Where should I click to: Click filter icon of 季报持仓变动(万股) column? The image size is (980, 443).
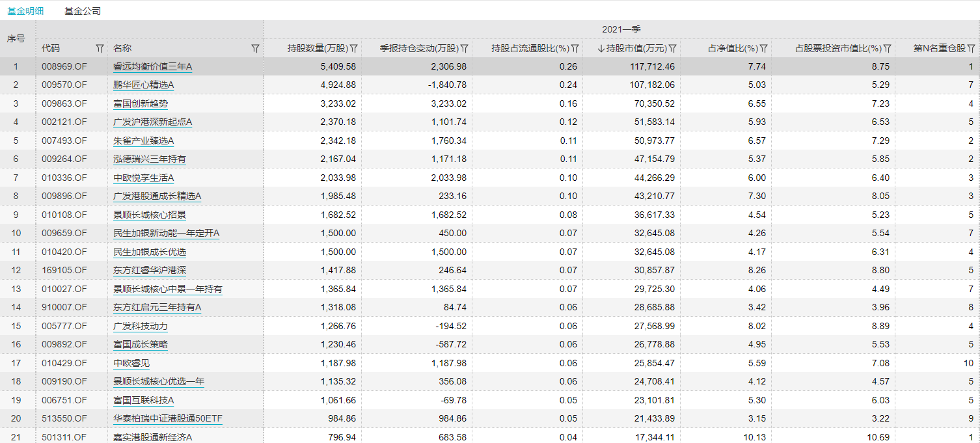pyautogui.click(x=465, y=48)
